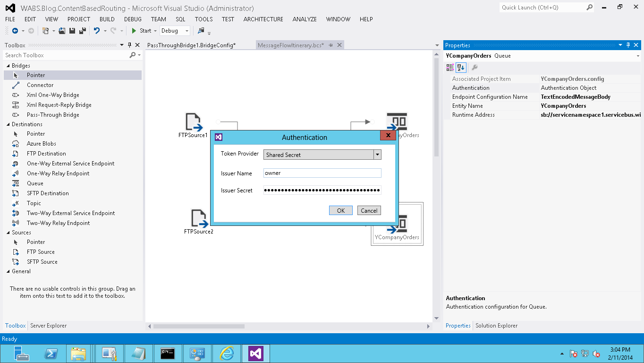Open File Explorer from the taskbar
The height and width of the screenshot is (363, 644).
click(x=78, y=353)
